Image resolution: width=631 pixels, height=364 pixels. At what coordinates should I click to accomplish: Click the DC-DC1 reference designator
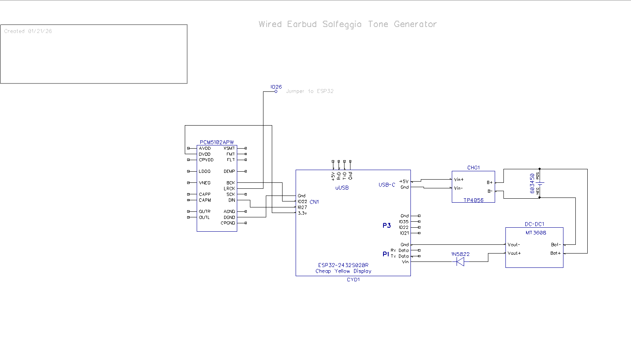[534, 224]
